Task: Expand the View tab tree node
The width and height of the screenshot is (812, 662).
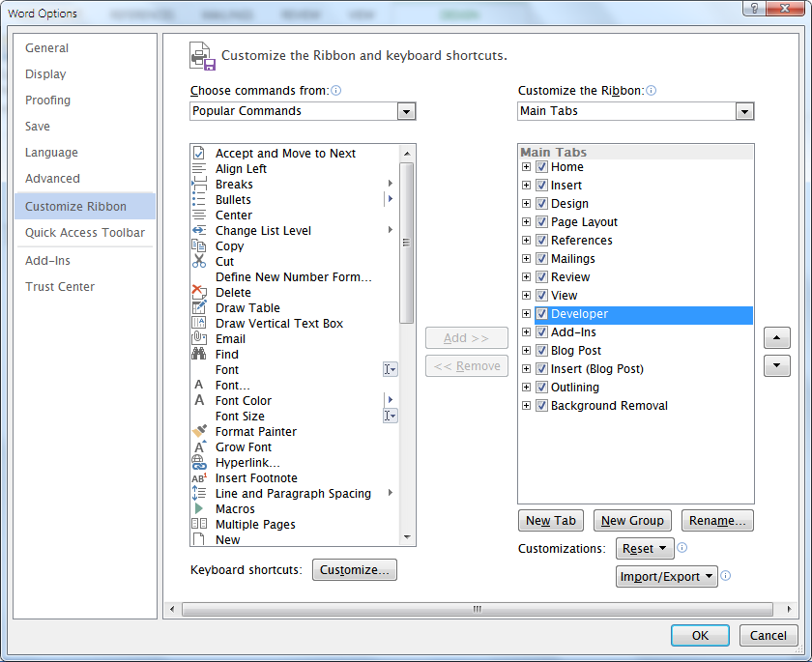Action: click(x=526, y=296)
